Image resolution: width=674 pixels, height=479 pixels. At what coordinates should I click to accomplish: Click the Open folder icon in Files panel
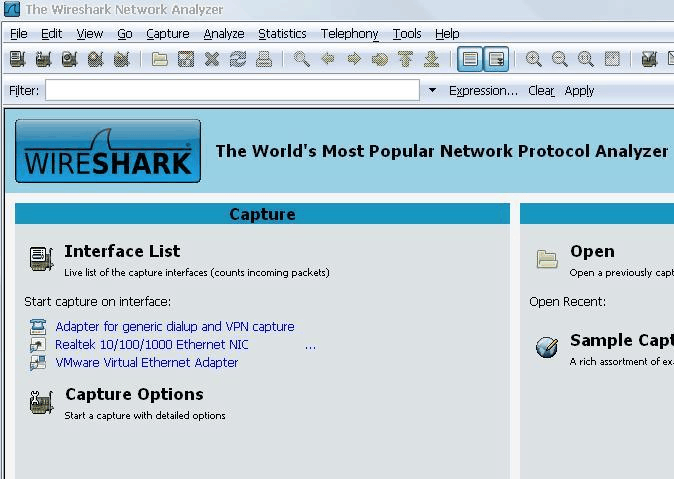tap(547, 259)
